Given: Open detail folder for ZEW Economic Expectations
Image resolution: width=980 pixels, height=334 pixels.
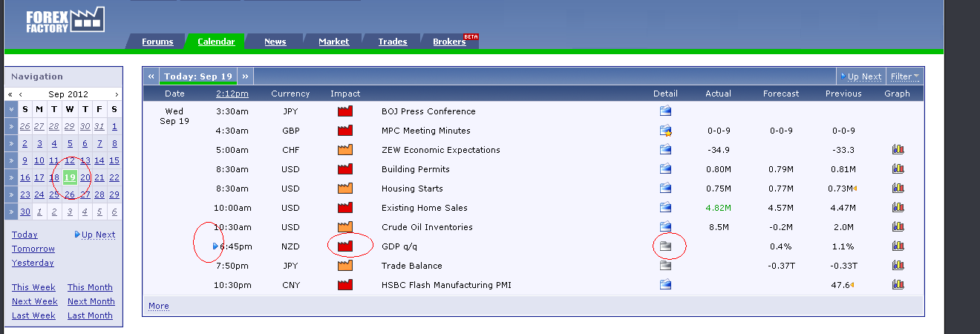Looking at the screenshot, I should [665, 150].
